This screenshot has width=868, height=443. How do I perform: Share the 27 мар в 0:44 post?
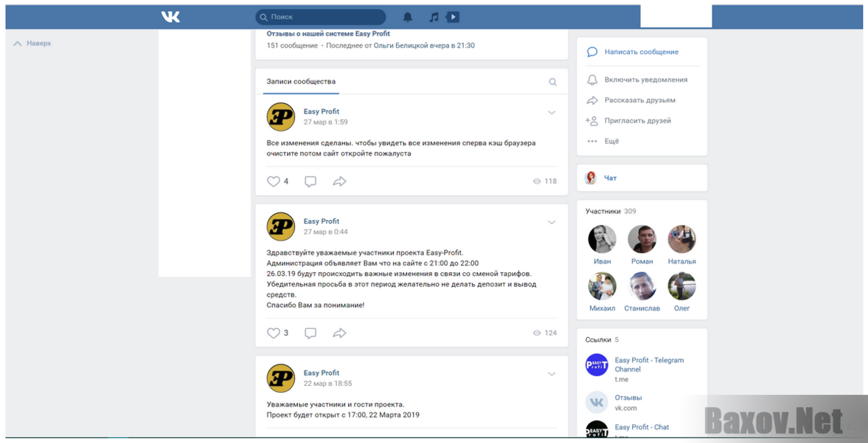click(340, 333)
